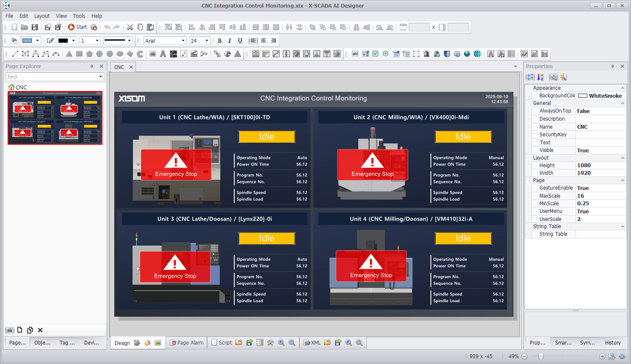Click the black line color swatch

tap(63, 41)
